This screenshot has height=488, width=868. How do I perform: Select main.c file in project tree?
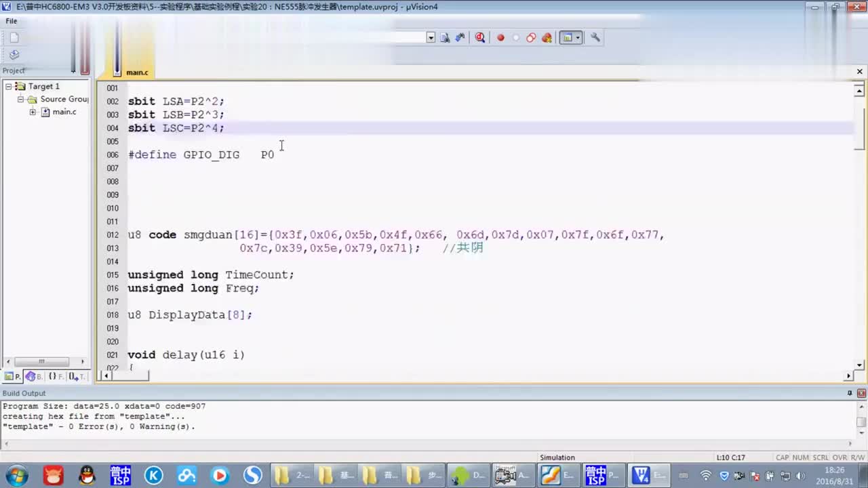[x=64, y=112]
